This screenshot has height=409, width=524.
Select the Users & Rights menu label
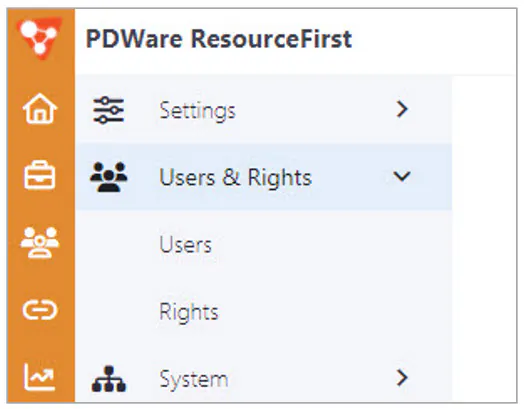236,177
